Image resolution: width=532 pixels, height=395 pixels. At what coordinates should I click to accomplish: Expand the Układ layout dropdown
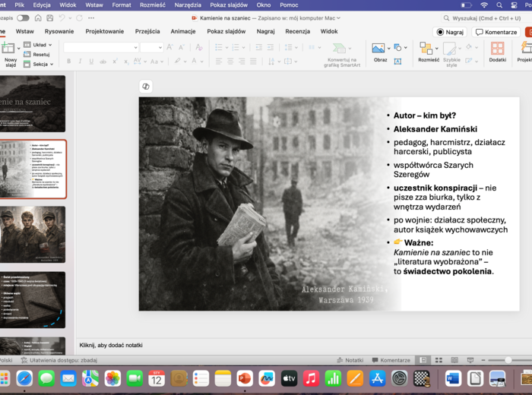(x=39, y=45)
